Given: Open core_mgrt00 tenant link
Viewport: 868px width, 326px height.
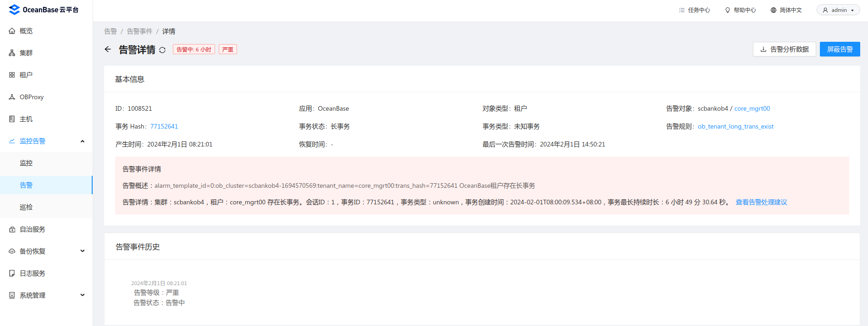Looking at the screenshot, I should (x=752, y=108).
